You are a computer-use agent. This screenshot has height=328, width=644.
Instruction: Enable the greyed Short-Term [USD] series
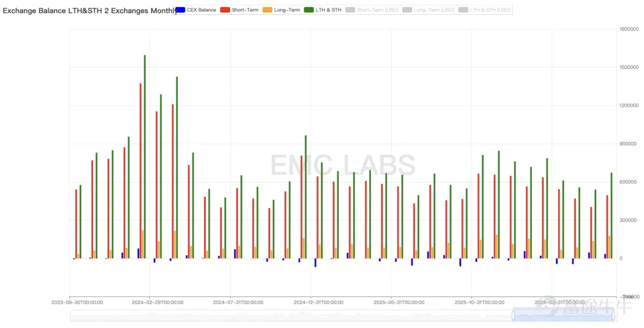click(x=372, y=10)
